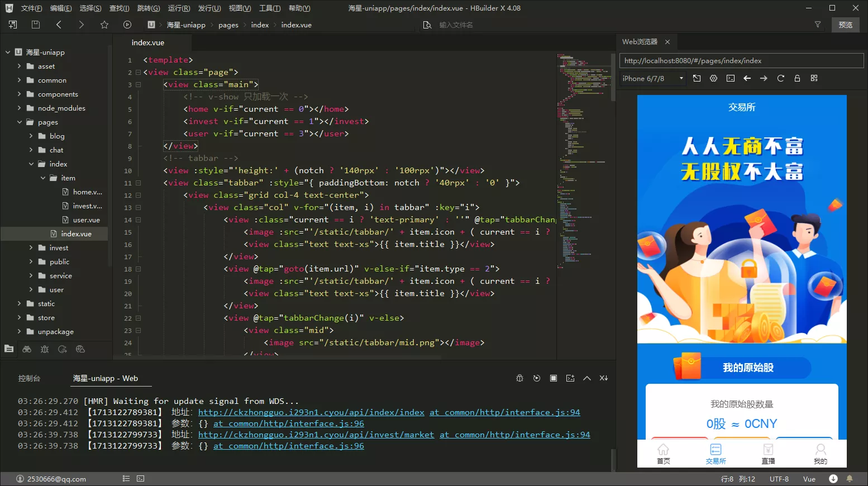Screen dimensions: 868x486
Task: Toggle the lock icon in browser toolbar
Action: 797,79
